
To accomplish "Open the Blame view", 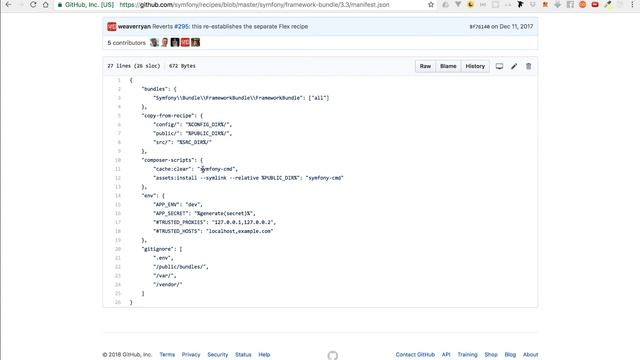I will (x=448, y=66).
